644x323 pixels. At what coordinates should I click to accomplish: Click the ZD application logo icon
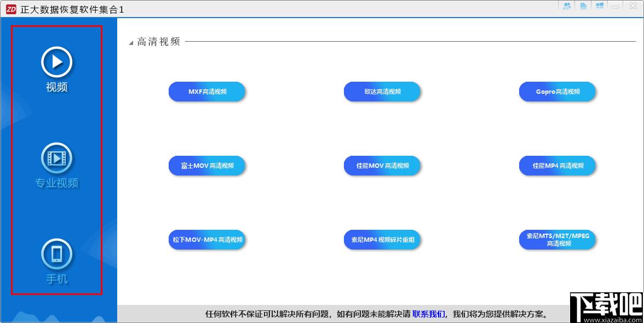click(11, 9)
